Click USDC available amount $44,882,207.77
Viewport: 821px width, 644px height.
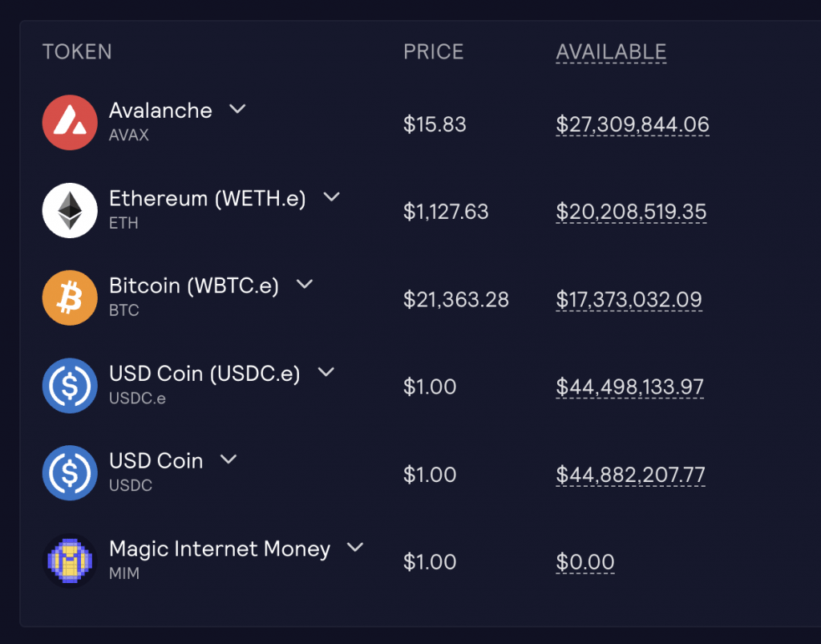(630, 475)
